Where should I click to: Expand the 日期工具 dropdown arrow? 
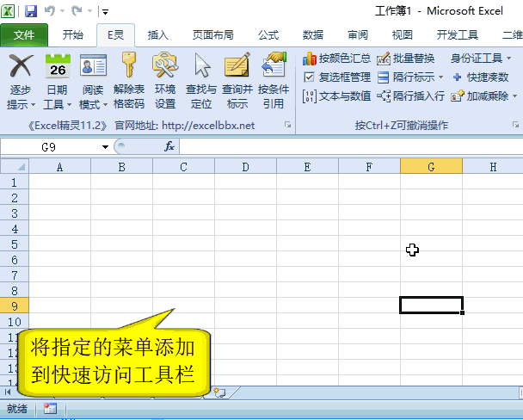coord(69,105)
